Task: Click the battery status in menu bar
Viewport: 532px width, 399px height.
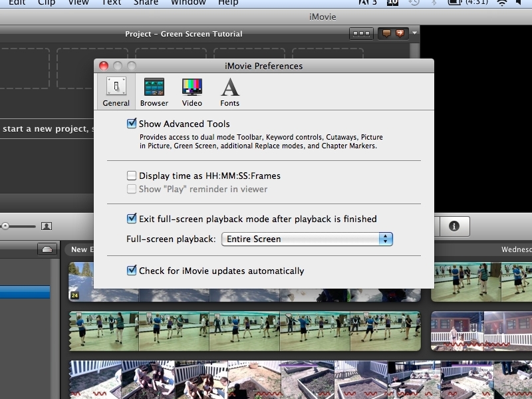Action: coord(468,3)
